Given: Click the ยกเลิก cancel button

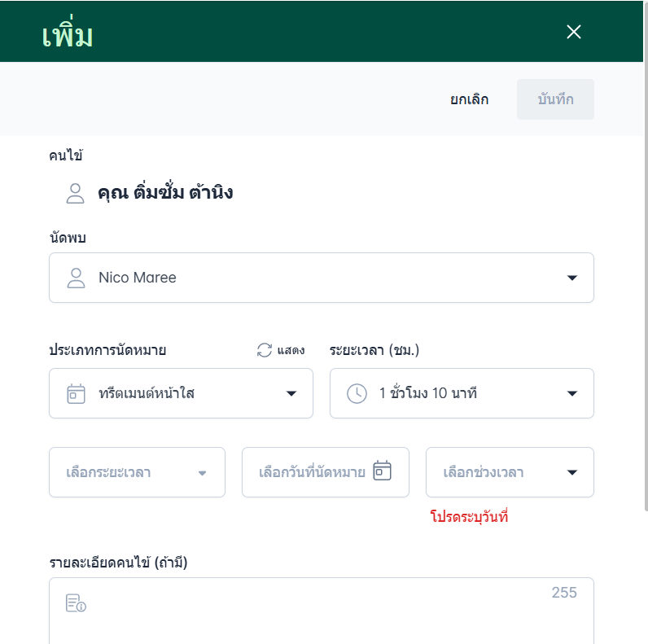Looking at the screenshot, I should pyautogui.click(x=470, y=99).
